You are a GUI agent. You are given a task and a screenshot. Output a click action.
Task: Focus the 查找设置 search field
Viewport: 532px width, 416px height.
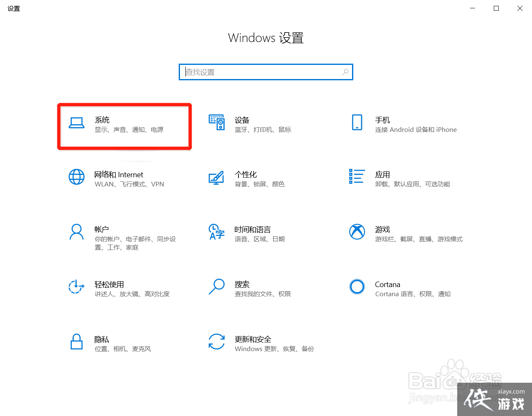pos(266,72)
